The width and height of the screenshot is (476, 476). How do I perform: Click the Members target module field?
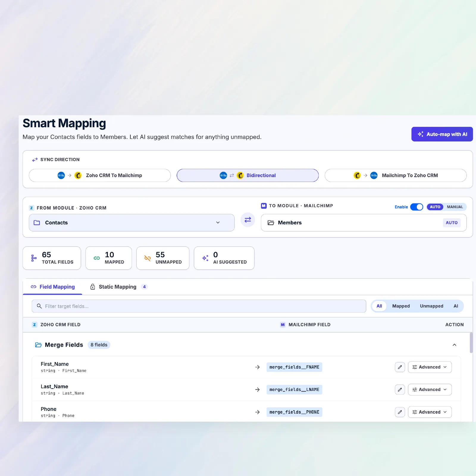pyautogui.click(x=364, y=223)
